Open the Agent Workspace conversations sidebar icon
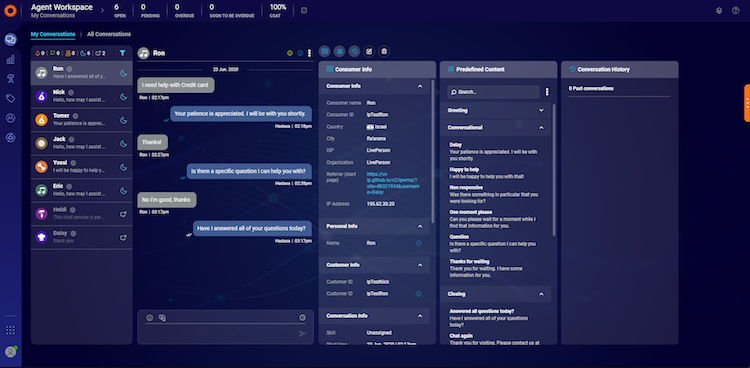 pos(11,40)
